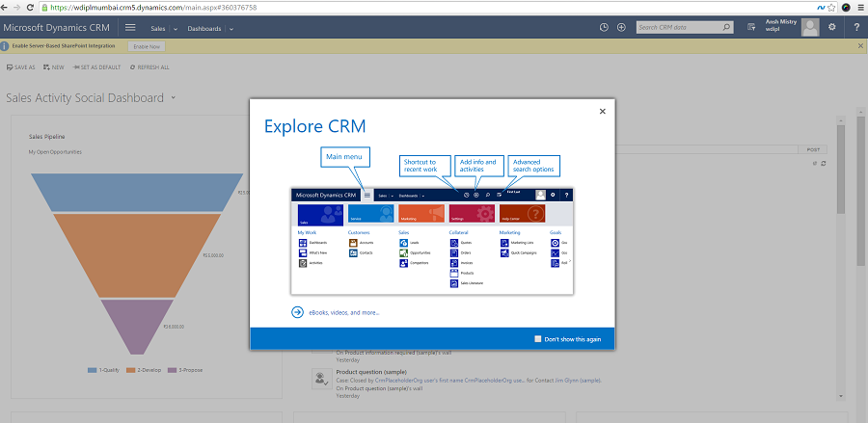The width and height of the screenshot is (868, 423).
Task: Click the Ansh Mistry user name text
Action: pos(781,21)
